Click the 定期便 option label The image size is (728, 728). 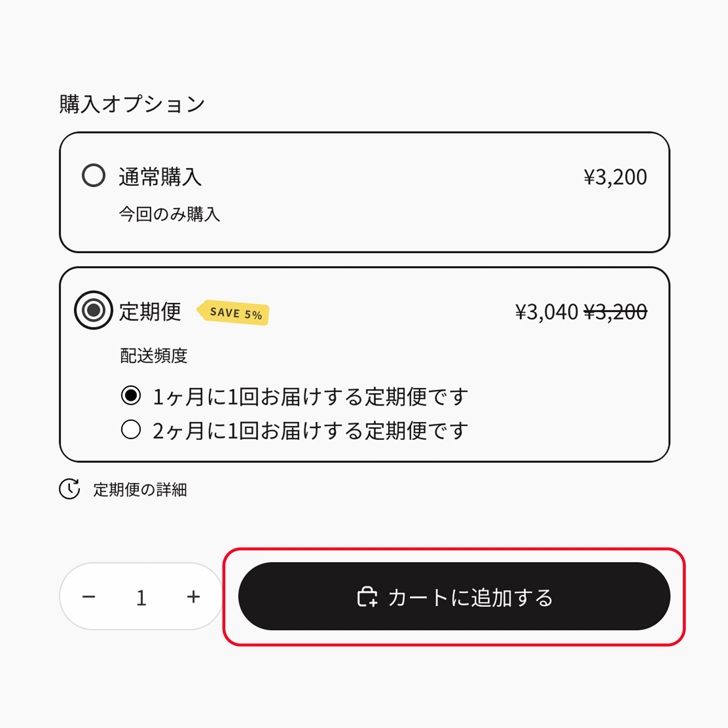coord(150,312)
